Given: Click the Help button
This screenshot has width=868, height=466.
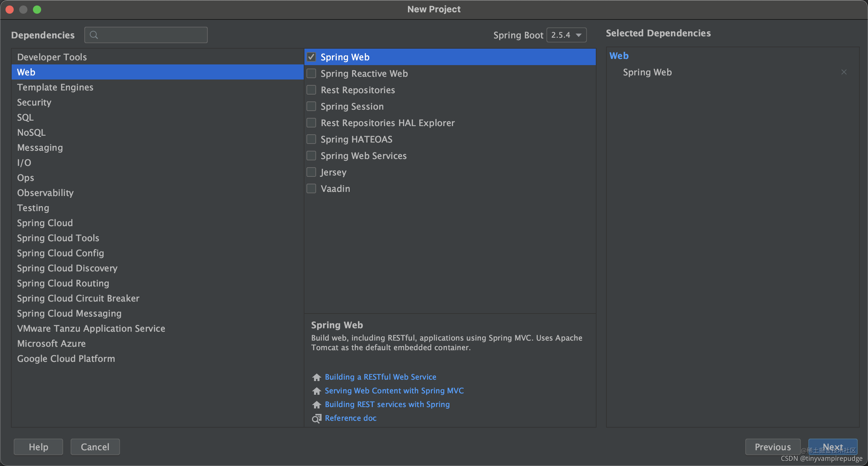Looking at the screenshot, I should [38, 447].
